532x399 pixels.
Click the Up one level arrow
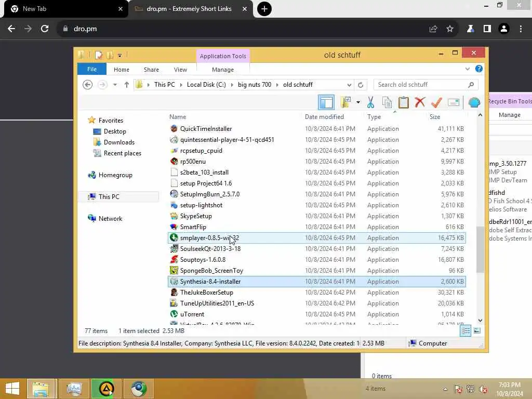[x=127, y=85]
